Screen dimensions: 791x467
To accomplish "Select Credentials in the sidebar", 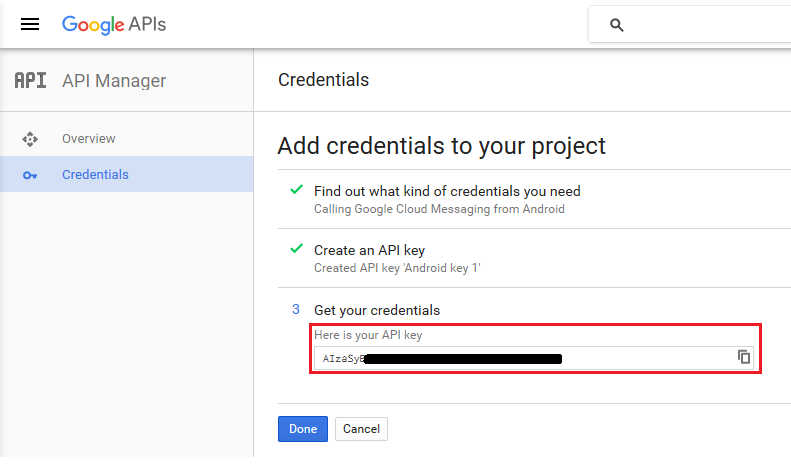I will [x=127, y=174].
